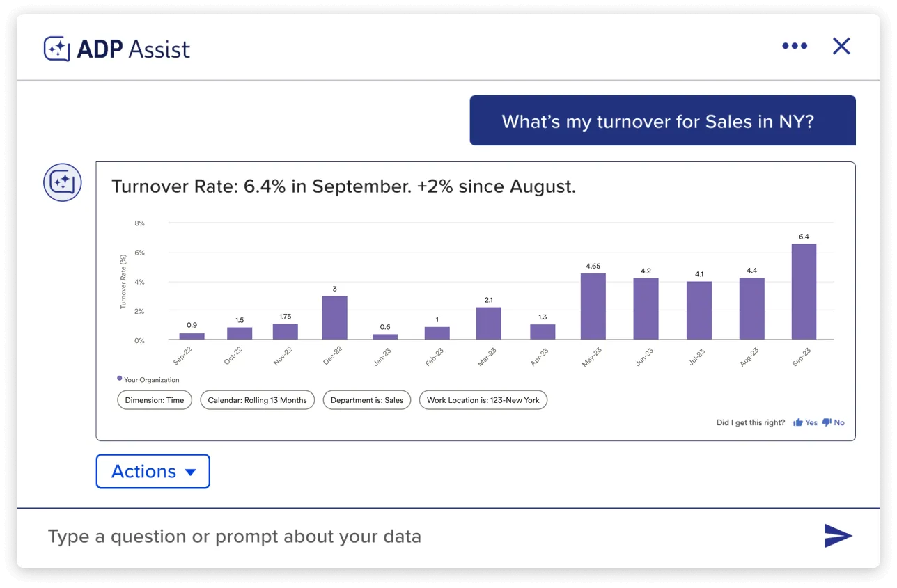897x588 pixels.
Task: Select the Department is: Sales filter chip
Action: point(367,399)
